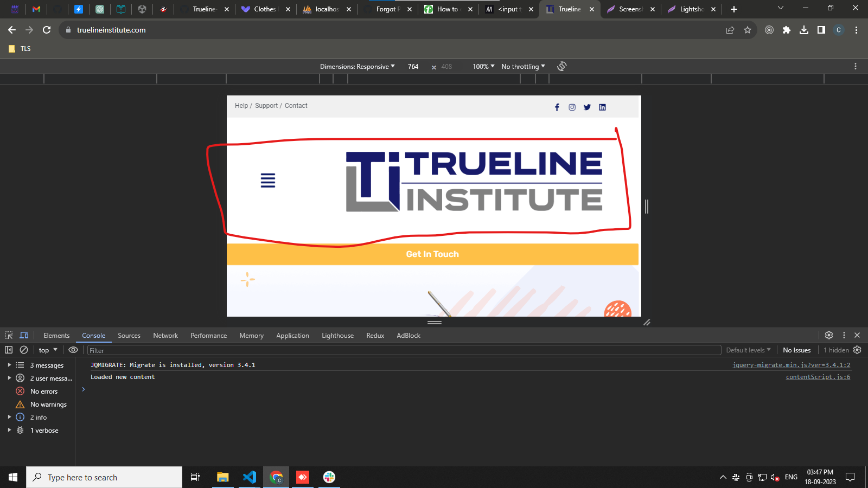The width and height of the screenshot is (868, 488).
Task: Open DevTools customize three-dot menu
Action: pyautogui.click(x=844, y=335)
